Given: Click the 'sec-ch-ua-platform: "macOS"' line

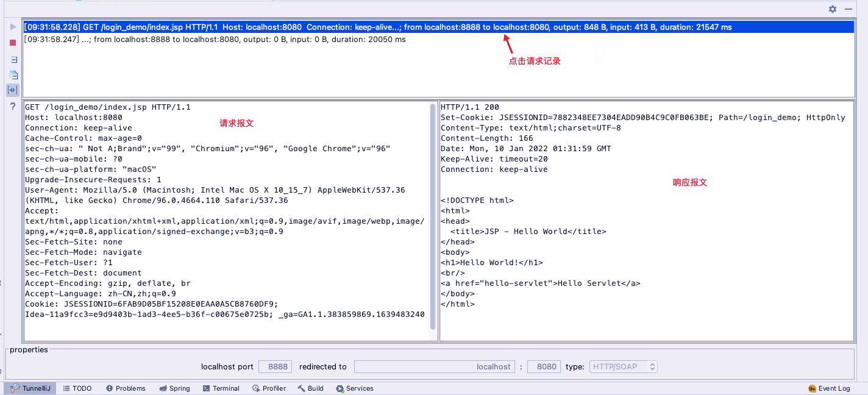Looking at the screenshot, I should point(91,169).
